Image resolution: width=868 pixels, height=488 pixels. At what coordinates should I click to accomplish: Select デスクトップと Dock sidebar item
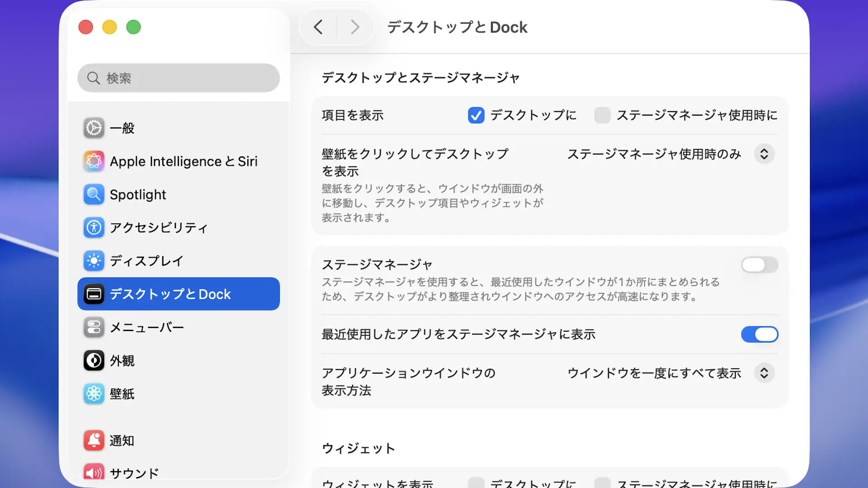tap(178, 294)
